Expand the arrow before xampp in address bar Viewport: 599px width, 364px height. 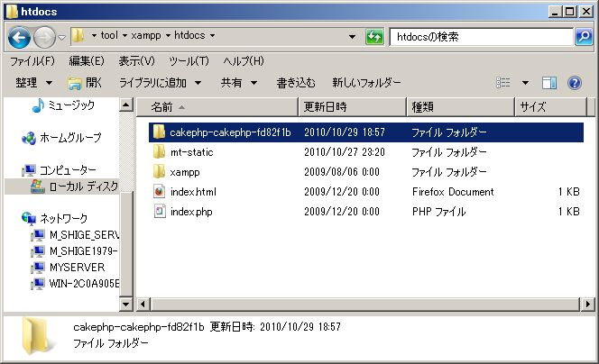point(124,36)
